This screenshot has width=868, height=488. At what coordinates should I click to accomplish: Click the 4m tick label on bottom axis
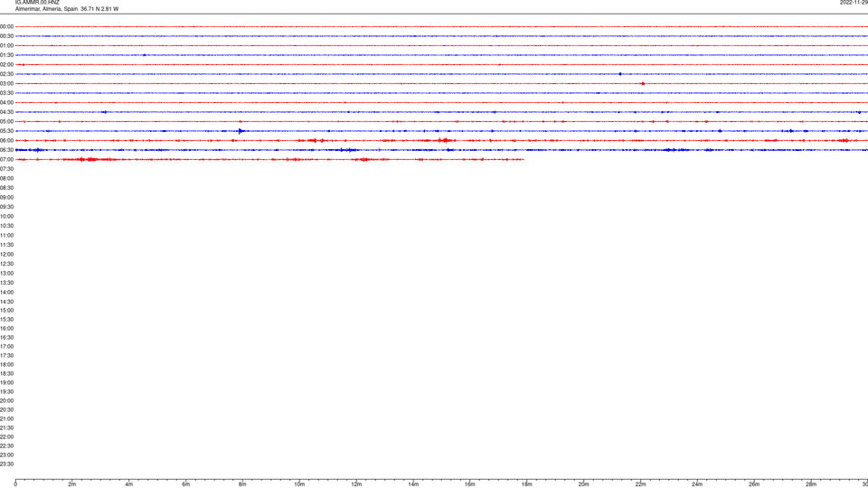(x=129, y=484)
